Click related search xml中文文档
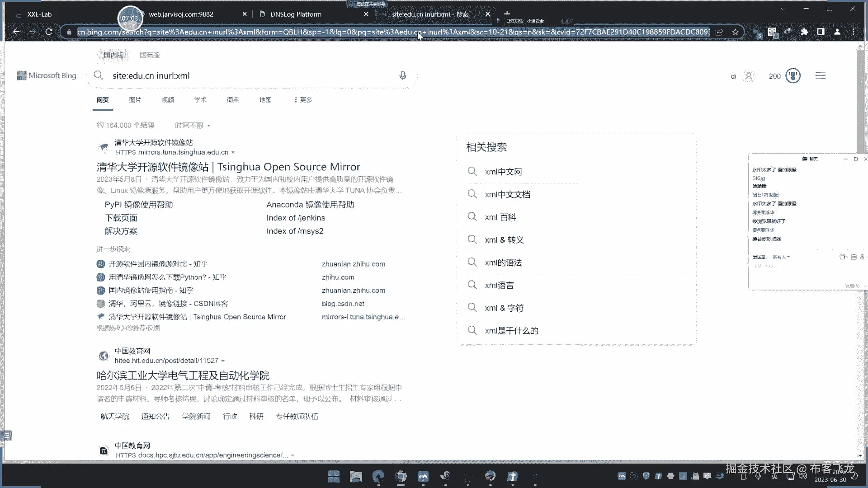This screenshot has width=868, height=488. 507,195
